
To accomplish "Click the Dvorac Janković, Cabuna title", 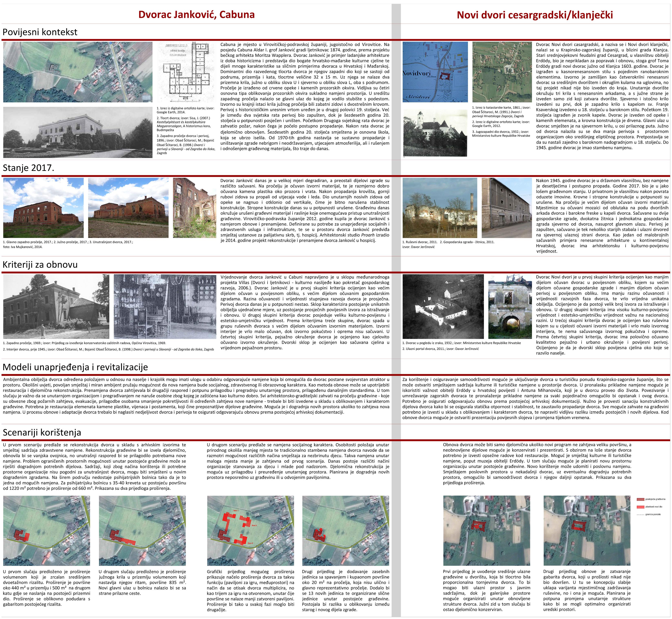I will coord(196,14).
